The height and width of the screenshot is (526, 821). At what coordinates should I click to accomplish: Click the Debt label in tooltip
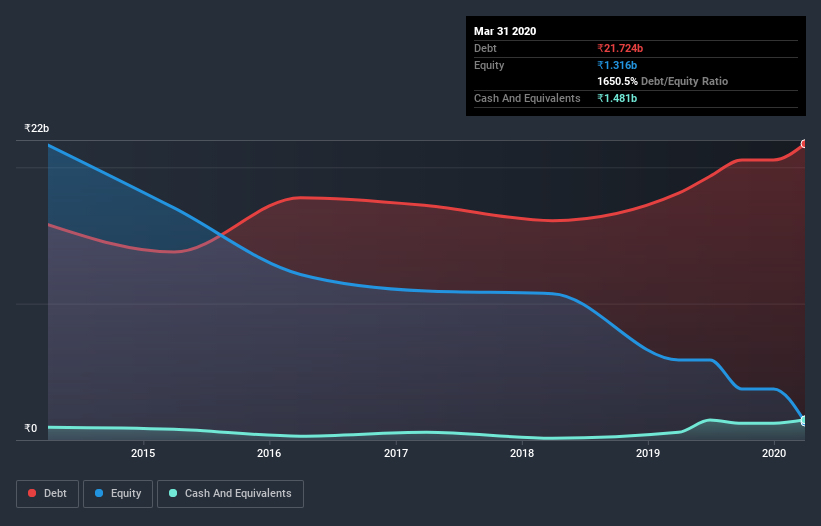point(485,48)
